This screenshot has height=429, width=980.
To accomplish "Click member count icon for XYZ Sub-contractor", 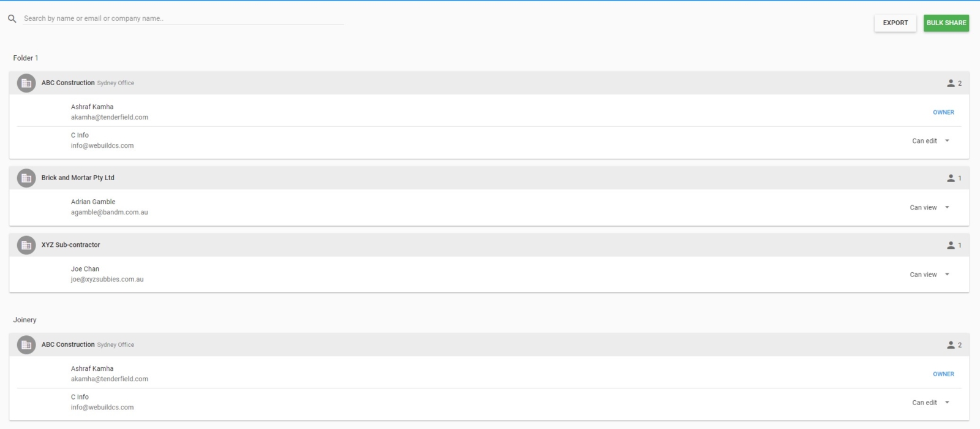I will (x=951, y=245).
